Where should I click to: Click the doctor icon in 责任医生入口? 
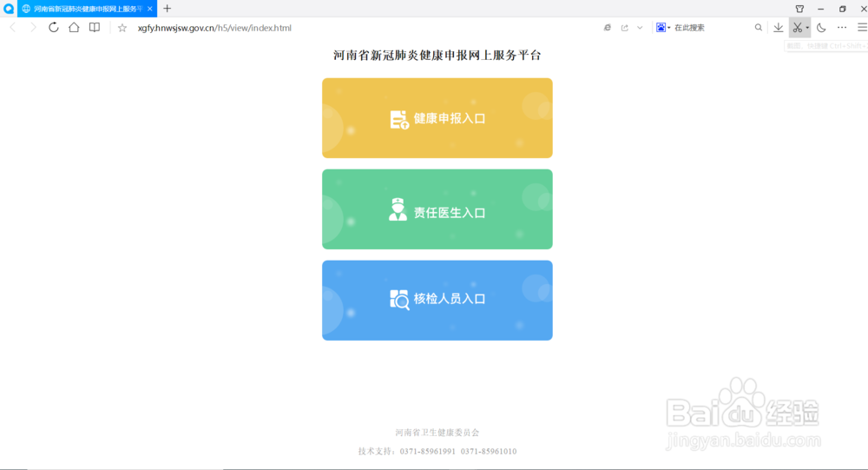[398, 209]
